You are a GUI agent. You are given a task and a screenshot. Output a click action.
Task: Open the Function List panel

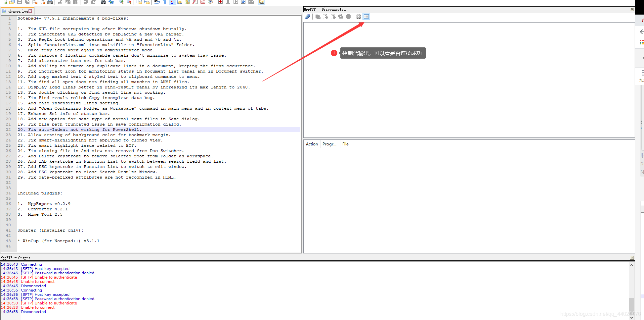click(195, 2)
